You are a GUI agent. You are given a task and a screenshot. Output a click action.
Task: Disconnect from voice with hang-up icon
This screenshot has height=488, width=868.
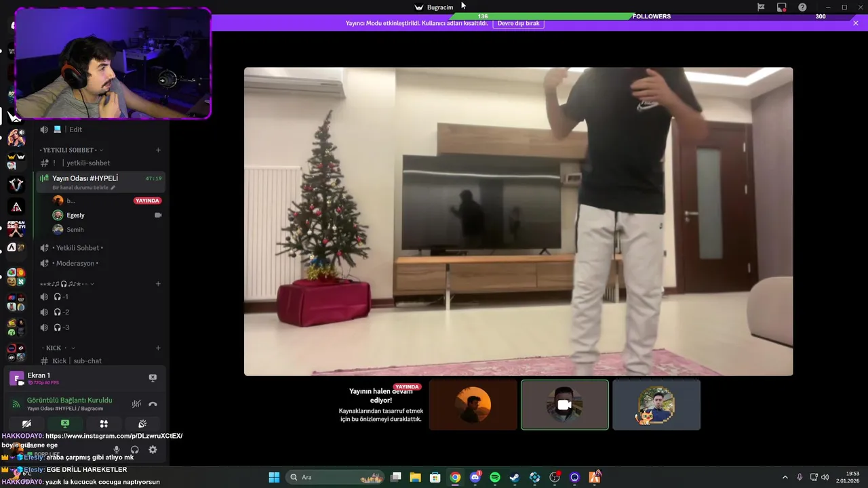[x=153, y=404]
